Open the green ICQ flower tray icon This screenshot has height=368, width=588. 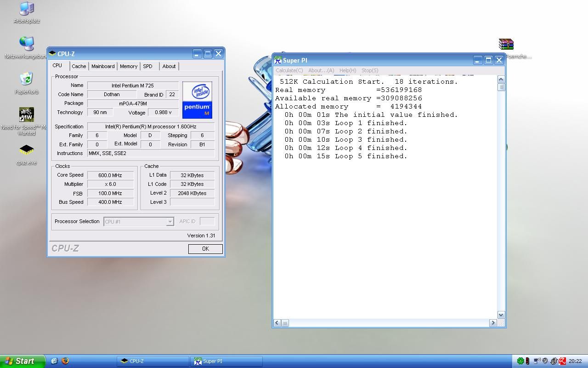point(520,361)
